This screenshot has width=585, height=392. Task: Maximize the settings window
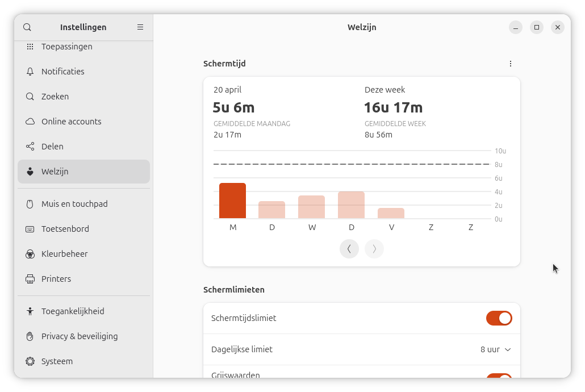536,27
